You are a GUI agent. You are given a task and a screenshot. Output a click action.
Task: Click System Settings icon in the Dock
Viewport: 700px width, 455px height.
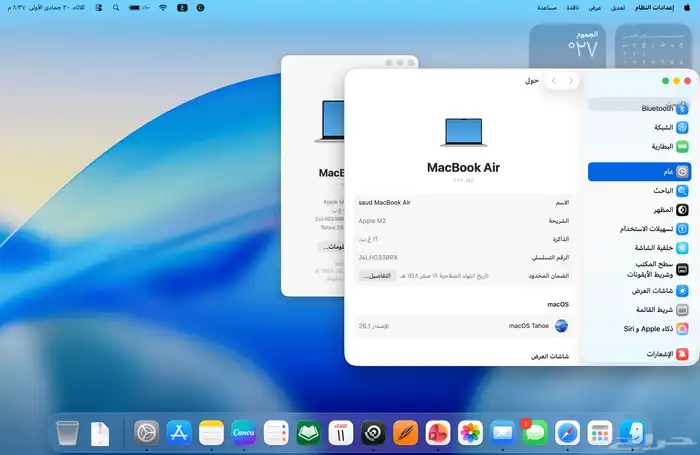146,433
